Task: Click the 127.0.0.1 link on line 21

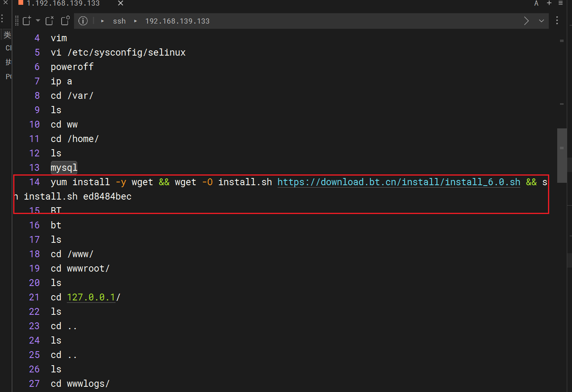Action: click(91, 297)
